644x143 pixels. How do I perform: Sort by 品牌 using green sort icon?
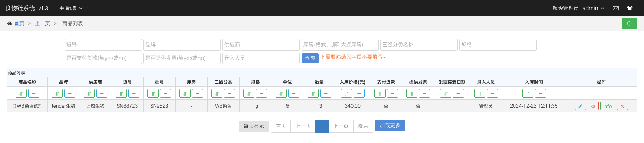coord(57,93)
